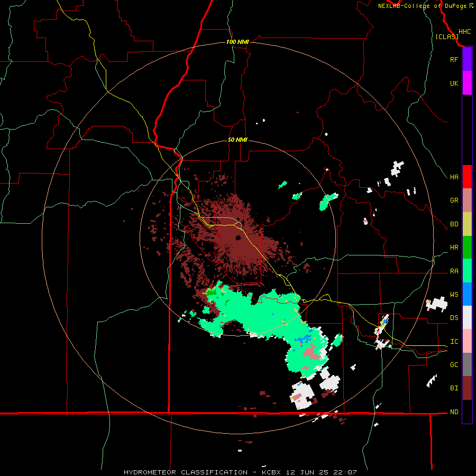Click the HA red legend swatch
Viewport: 476px width, 476px height.
pos(467,177)
